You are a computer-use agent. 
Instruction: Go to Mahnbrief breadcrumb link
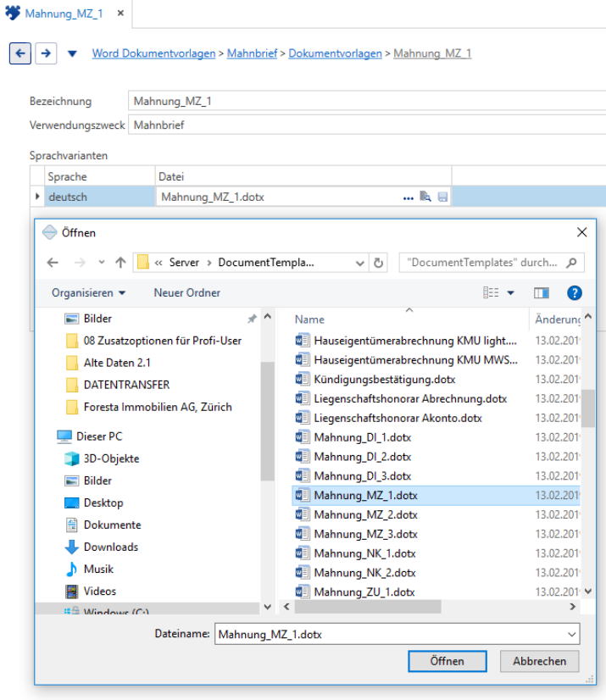252,53
